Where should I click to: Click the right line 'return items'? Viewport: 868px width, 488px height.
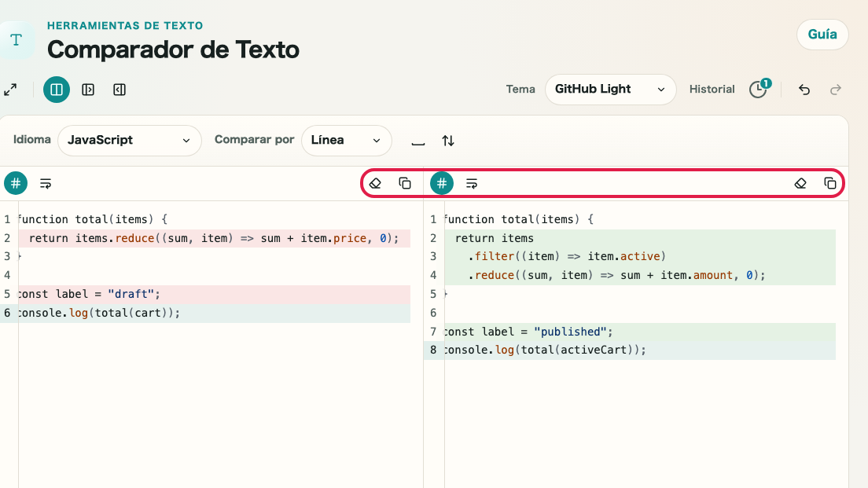[x=640, y=238]
